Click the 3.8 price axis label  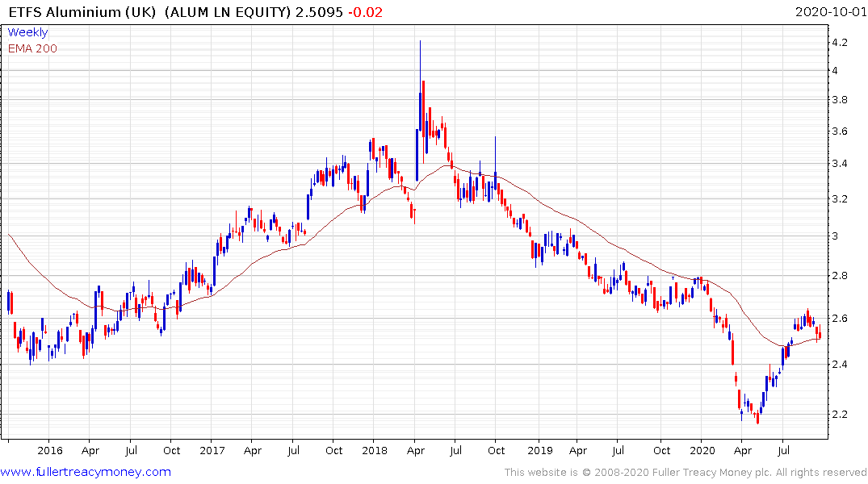pos(839,99)
